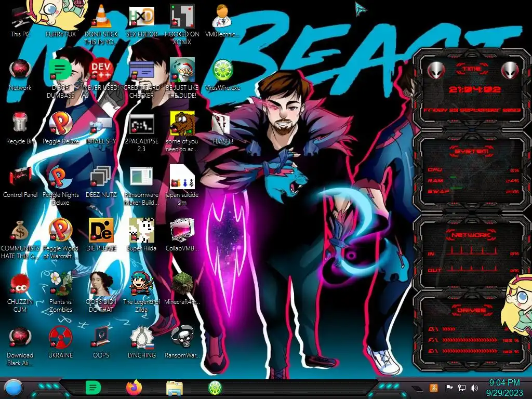Click the orange Java tray icon
The height and width of the screenshot is (399, 532).
point(433,388)
